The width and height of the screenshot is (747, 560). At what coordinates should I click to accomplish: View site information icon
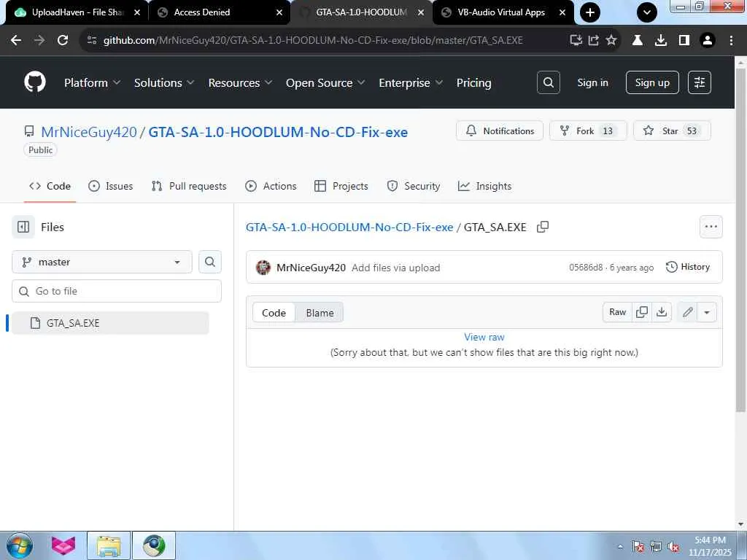tap(91, 41)
